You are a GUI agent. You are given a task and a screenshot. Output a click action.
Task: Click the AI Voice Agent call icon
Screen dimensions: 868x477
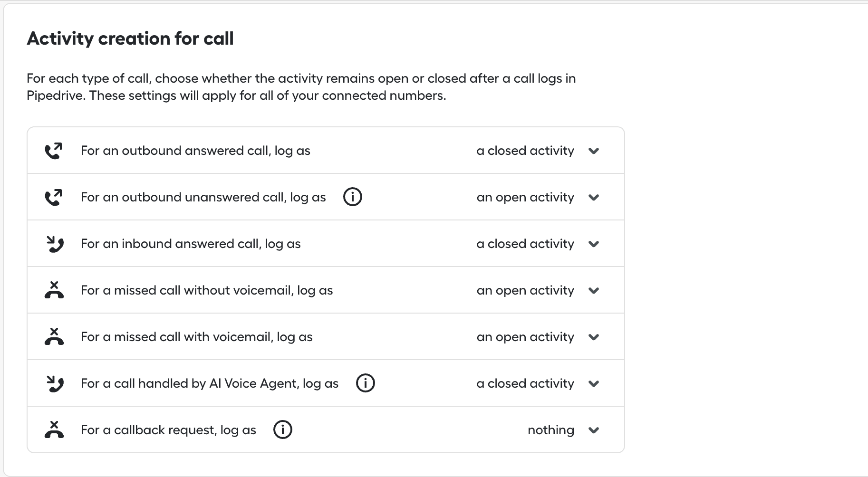[55, 383]
